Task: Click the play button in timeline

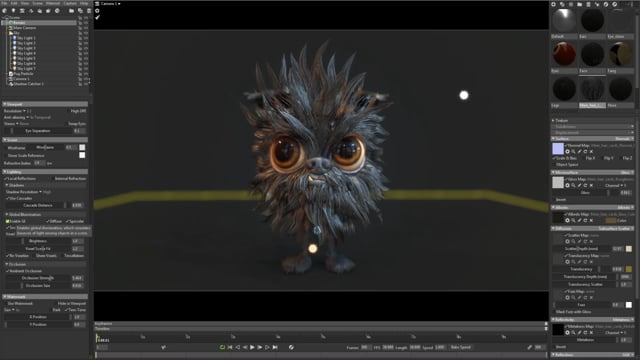Action: (252, 347)
